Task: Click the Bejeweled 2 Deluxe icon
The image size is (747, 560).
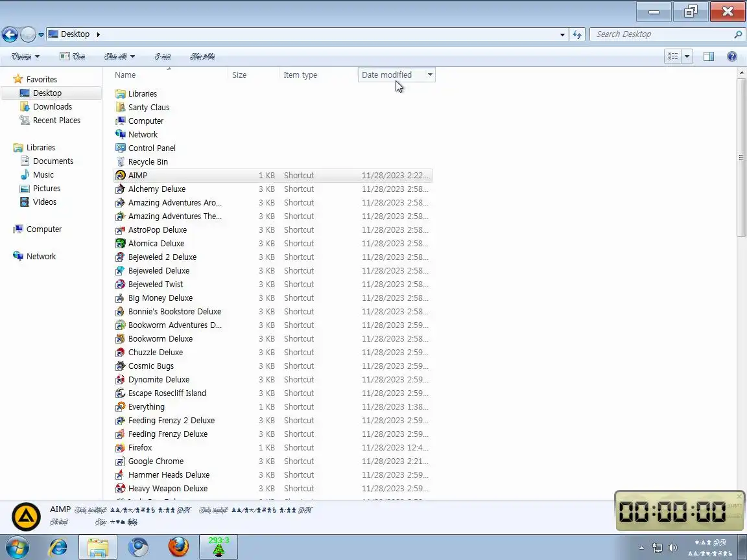Action: coord(121,257)
